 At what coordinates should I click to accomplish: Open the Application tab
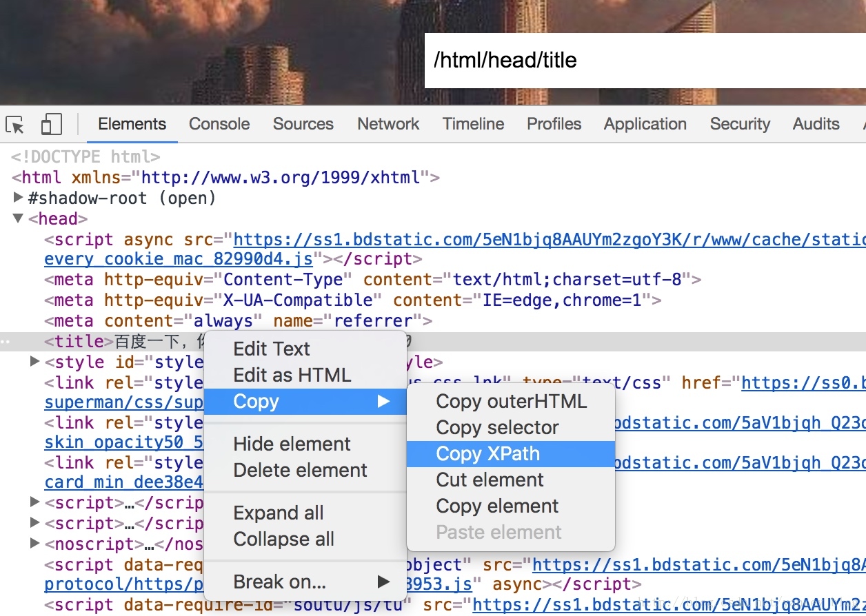pos(645,124)
